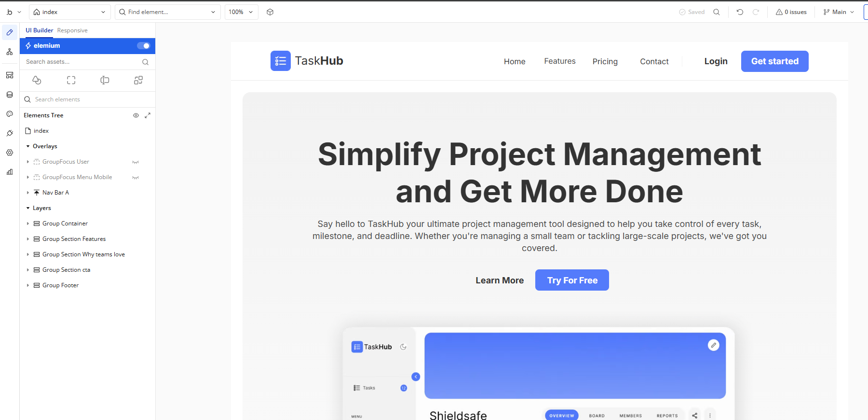Click the undo arrow in top bar
868x420 pixels.
(x=740, y=12)
